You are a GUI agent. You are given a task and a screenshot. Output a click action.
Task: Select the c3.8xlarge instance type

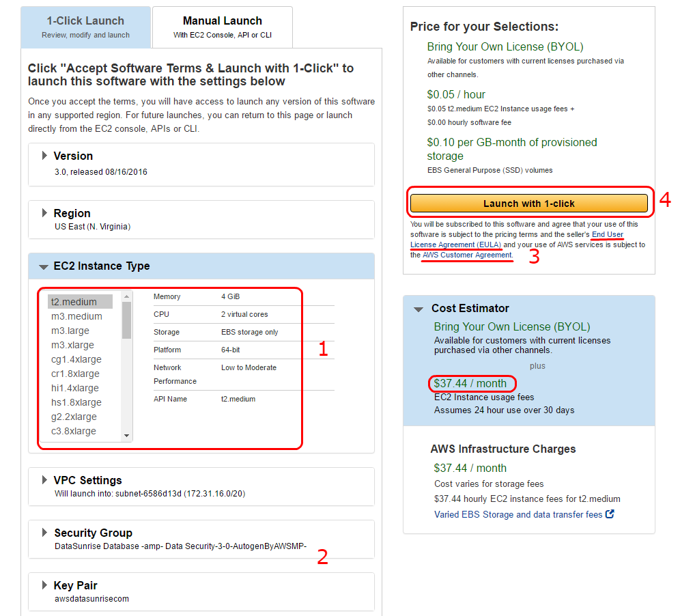coord(74,431)
